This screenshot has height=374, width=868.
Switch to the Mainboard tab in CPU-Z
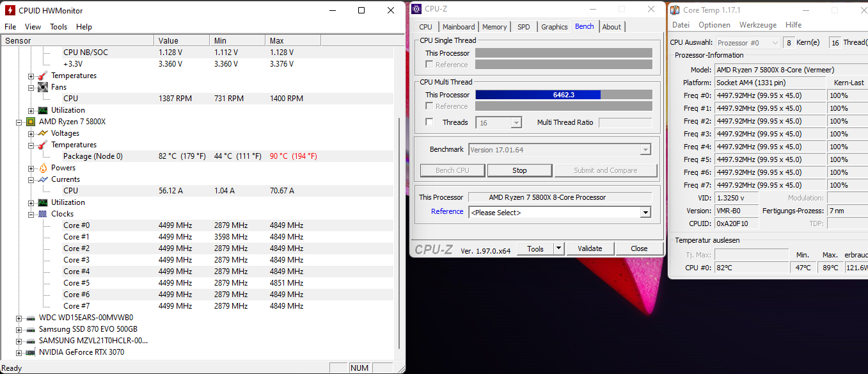click(x=459, y=27)
